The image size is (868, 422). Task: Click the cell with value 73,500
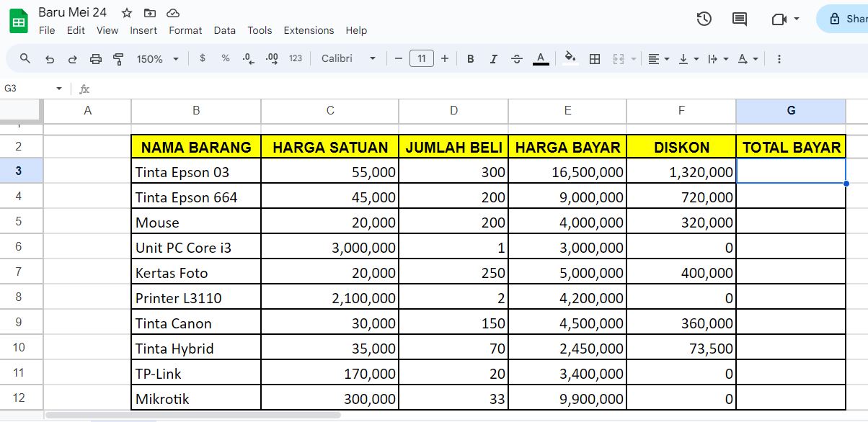tap(681, 348)
